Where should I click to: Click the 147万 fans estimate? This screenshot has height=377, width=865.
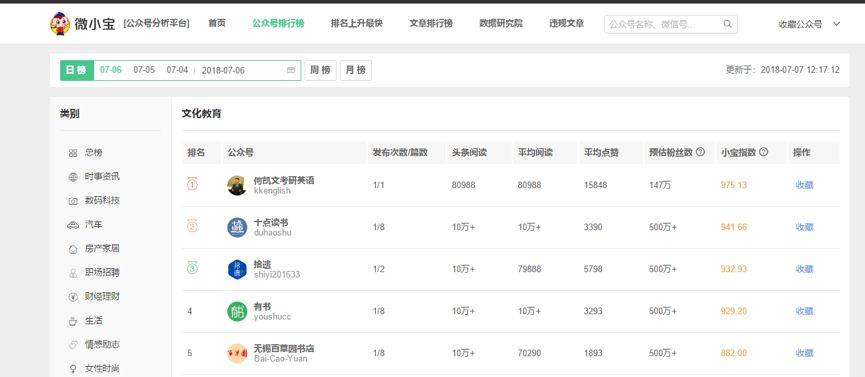tap(660, 185)
